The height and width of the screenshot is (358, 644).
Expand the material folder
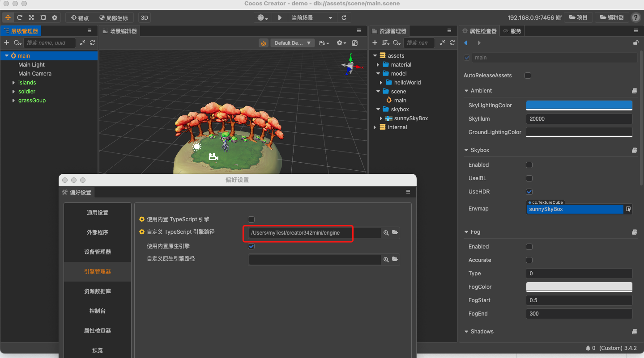(x=378, y=65)
